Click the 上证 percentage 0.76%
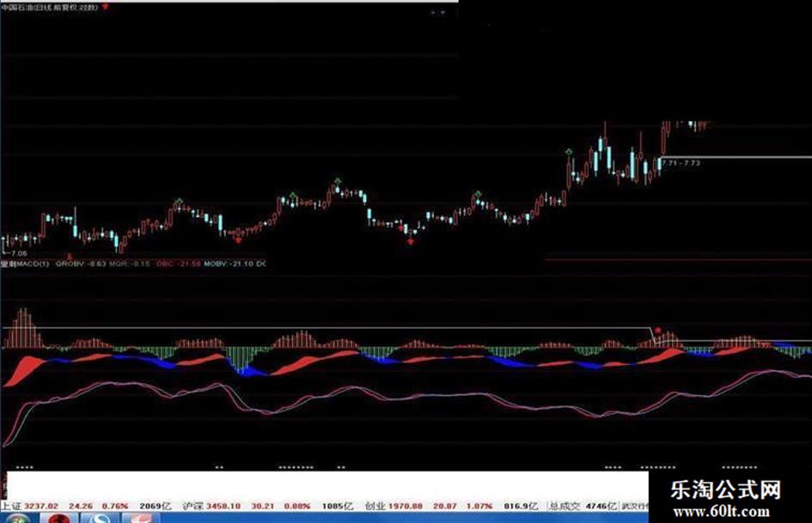This screenshot has height=523, width=812. pos(114,506)
